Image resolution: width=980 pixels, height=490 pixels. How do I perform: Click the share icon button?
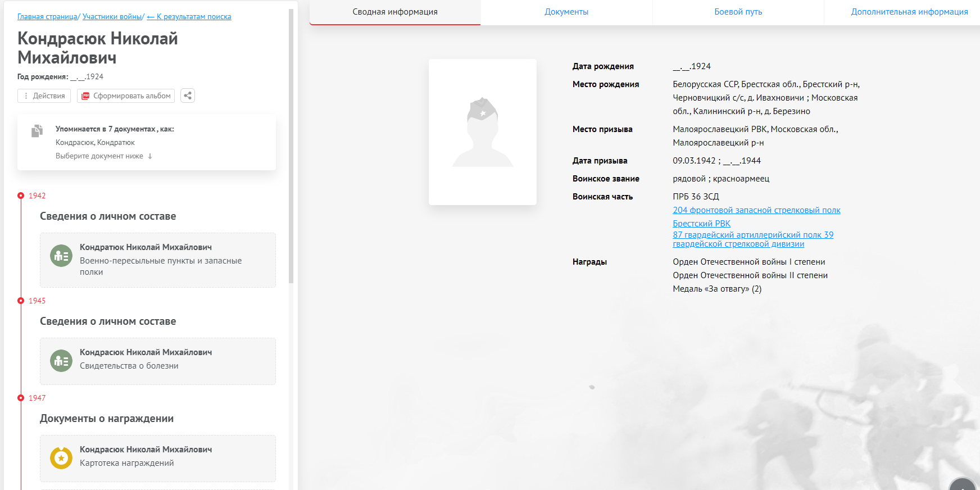click(x=188, y=96)
